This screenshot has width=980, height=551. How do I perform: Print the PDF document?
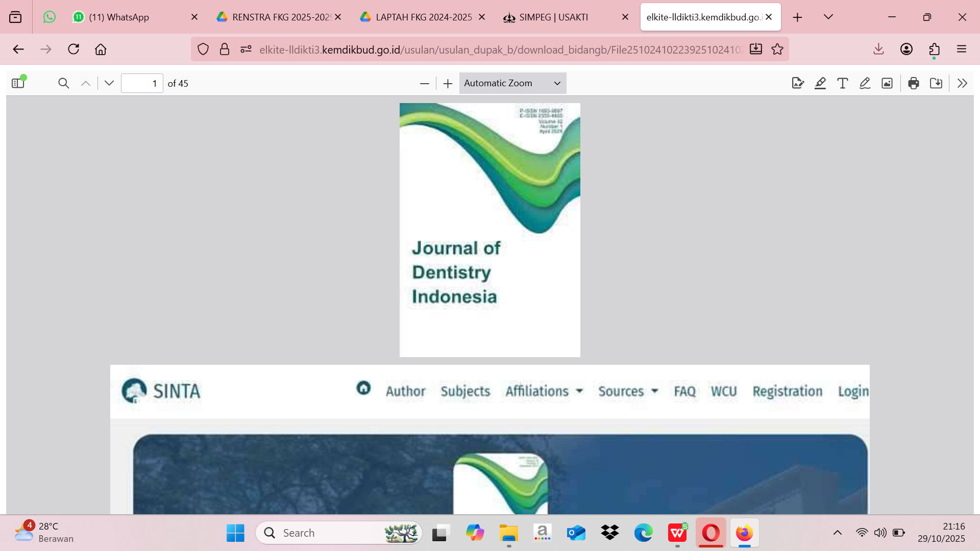coord(914,83)
